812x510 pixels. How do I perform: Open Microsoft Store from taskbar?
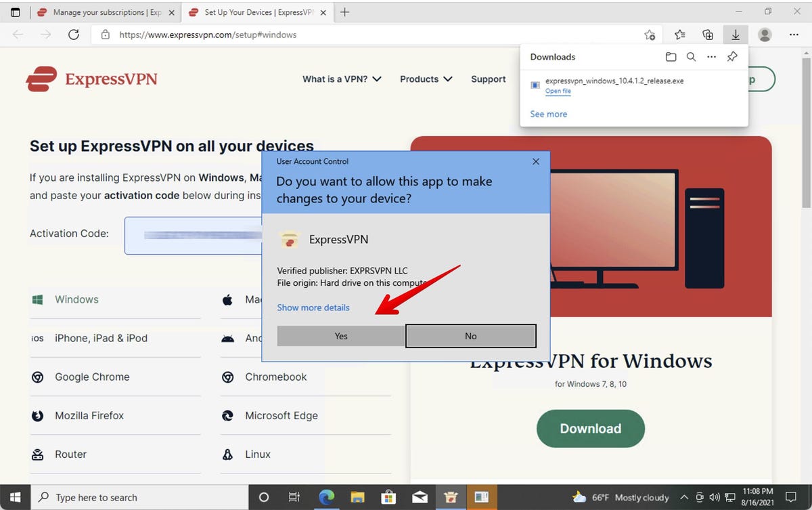(x=389, y=497)
